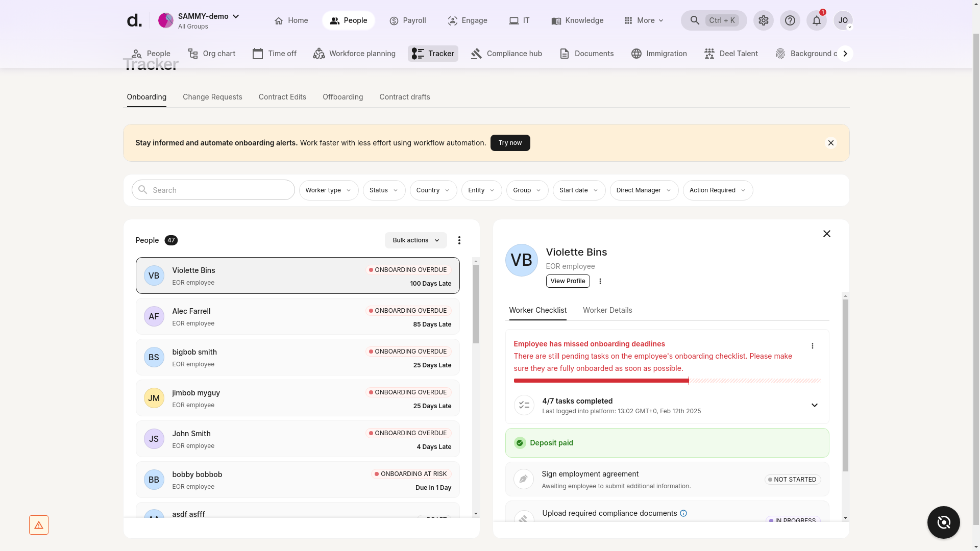
Task: Open the Knowledge book icon
Action: point(556,20)
